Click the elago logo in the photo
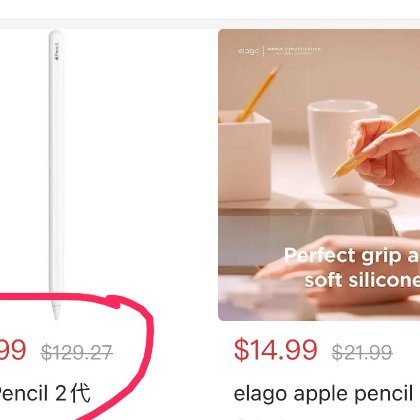Screen dimensions: 420x420 tap(248, 51)
